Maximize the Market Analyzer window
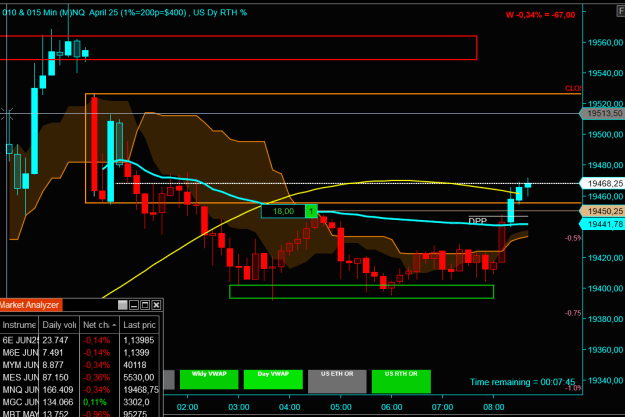The height and width of the screenshot is (417, 625). pos(145,305)
